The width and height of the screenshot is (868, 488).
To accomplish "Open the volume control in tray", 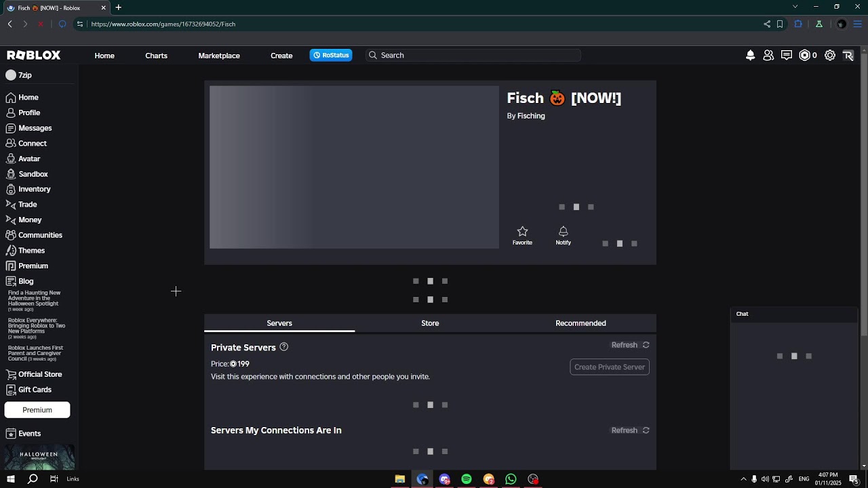I will tap(765, 479).
